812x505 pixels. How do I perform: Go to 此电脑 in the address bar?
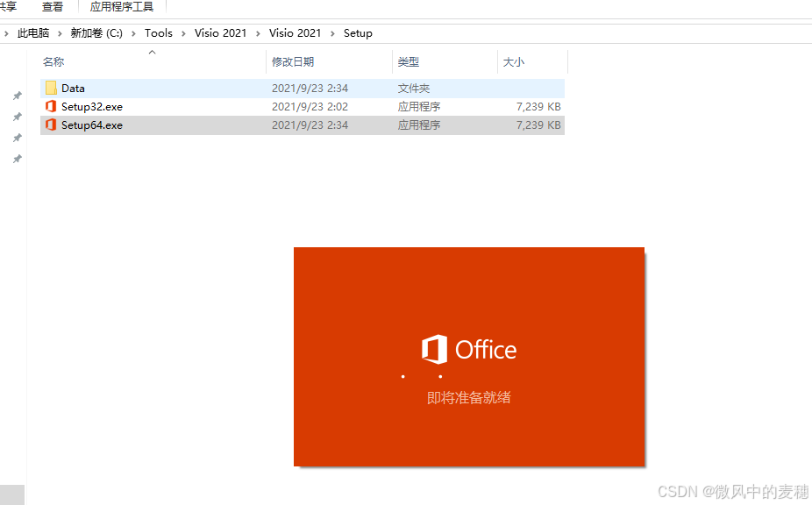[33, 33]
